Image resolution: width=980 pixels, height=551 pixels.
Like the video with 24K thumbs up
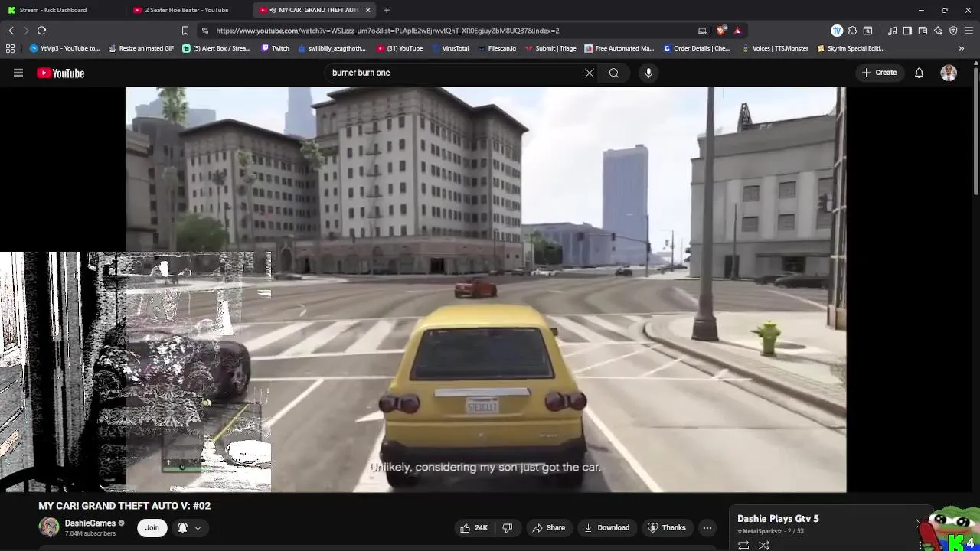474,527
